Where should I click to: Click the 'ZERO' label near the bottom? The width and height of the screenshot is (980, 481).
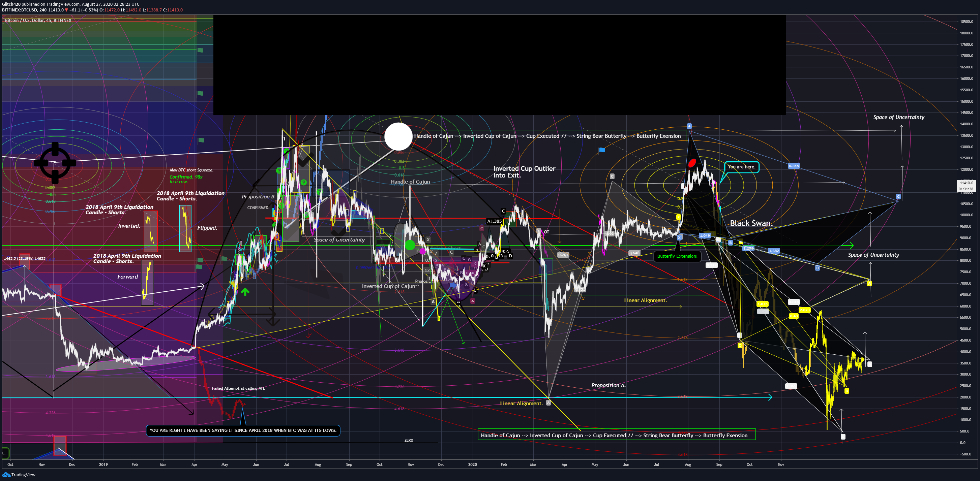pos(409,440)
